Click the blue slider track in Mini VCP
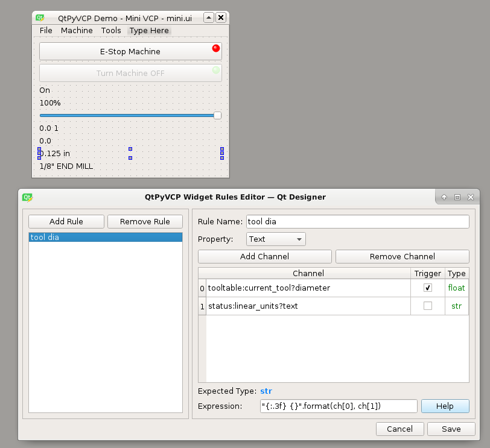The height and width of the screenshot is (448, 490). 127,116
